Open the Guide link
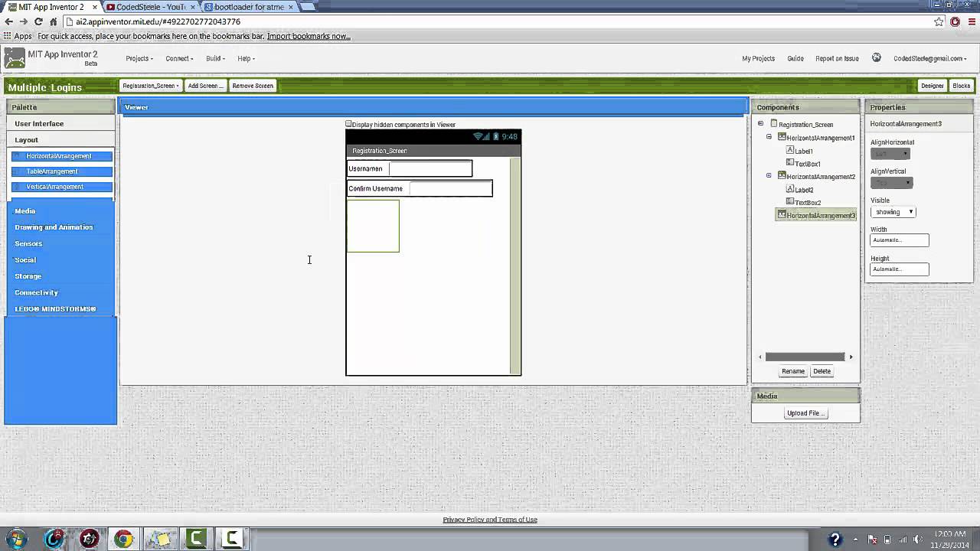 click(x=795, y=58)
